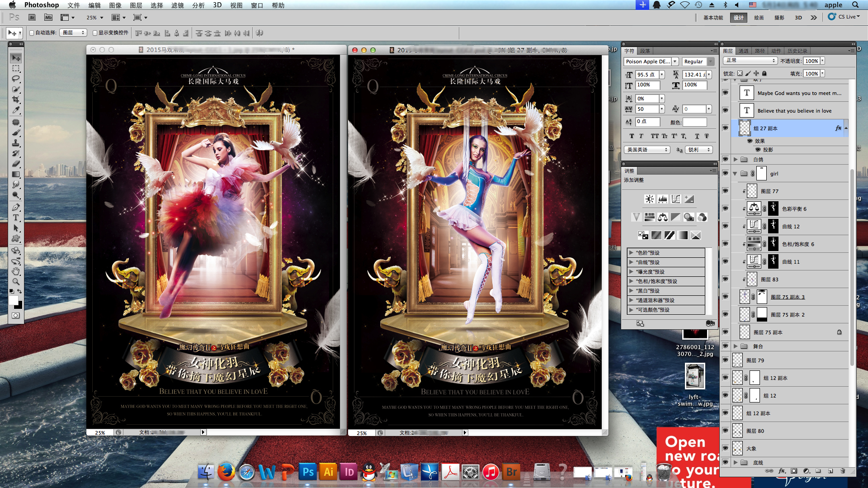Enable the 自动选择 checkbox
Screen dimensions: 868x488
coord(32,33)
